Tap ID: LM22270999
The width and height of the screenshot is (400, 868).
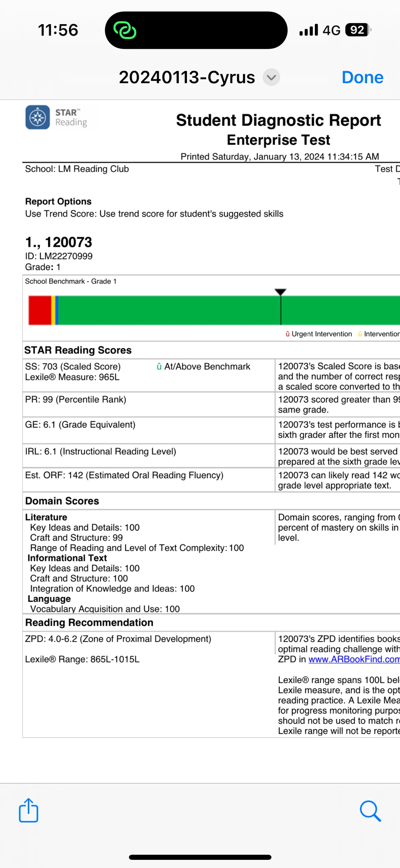point(59,256)
